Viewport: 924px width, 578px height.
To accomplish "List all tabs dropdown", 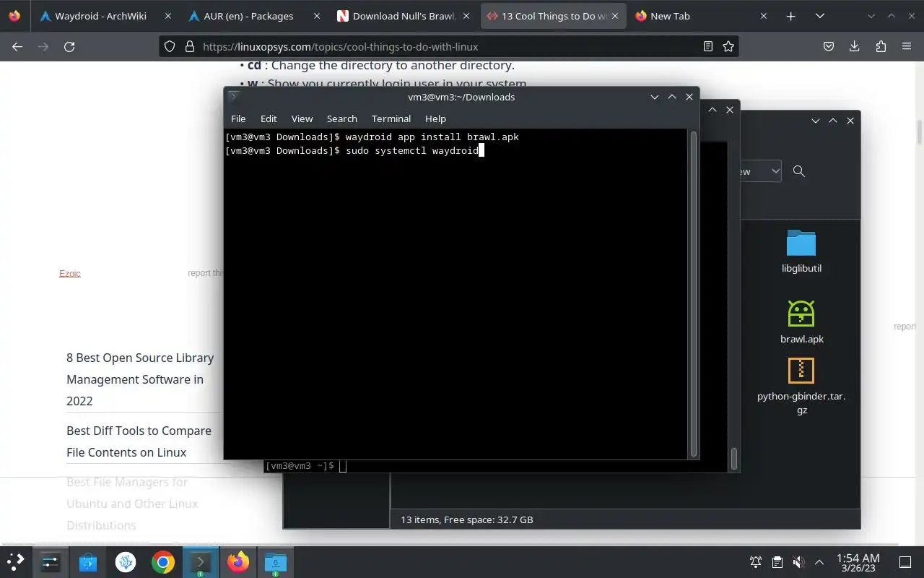I will tap(820, 16).
